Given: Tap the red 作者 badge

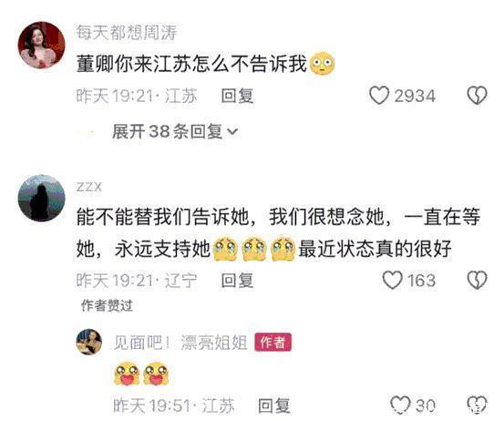Looking at the screenshot, I should pyautogui.click(x=273, y=342).
